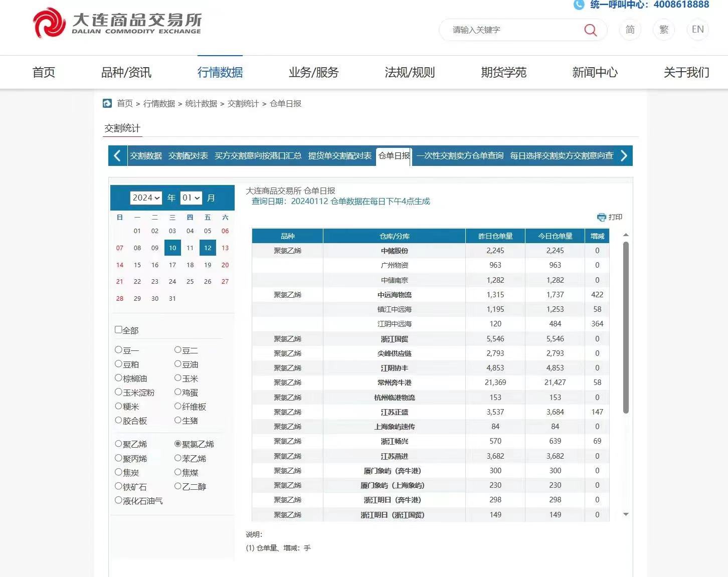
Task: Open the 品种/资讯 navigation menu
Action: (x=126, y=72)
